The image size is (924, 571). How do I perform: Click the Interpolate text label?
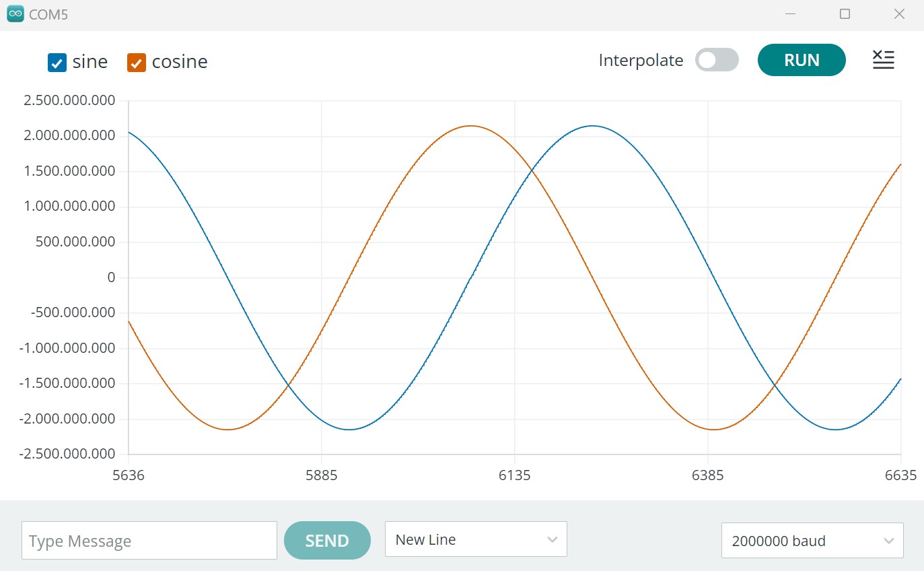pyautogui.click(x=641, y=61)
